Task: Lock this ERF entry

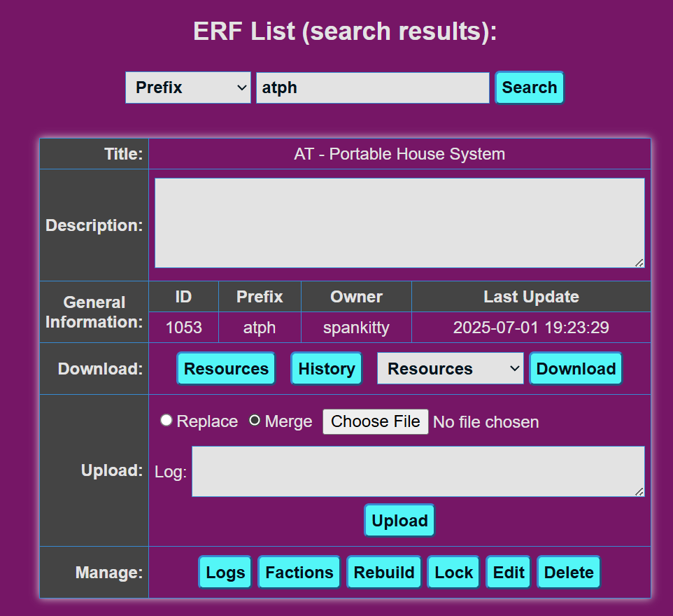Action: [453, 573]
